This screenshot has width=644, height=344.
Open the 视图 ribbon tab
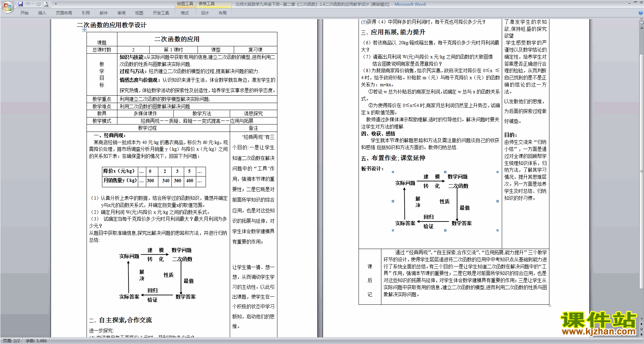[139, 13]
